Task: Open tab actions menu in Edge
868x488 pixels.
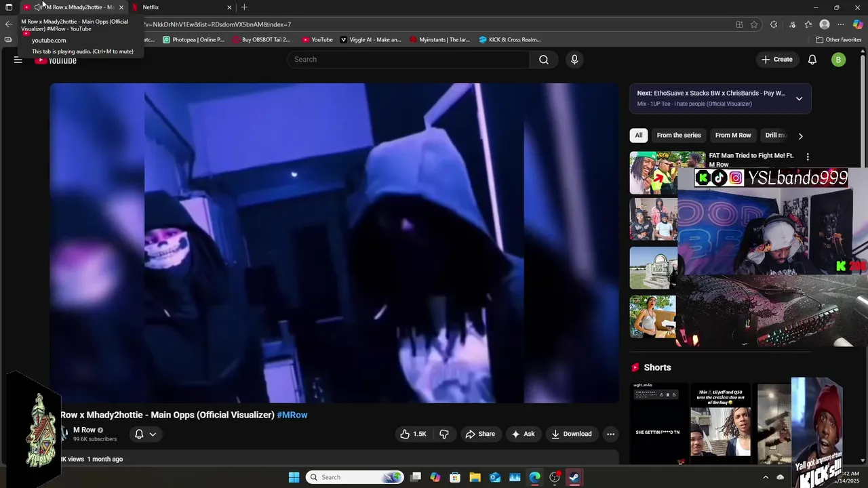Action: (x=9, y=7)
